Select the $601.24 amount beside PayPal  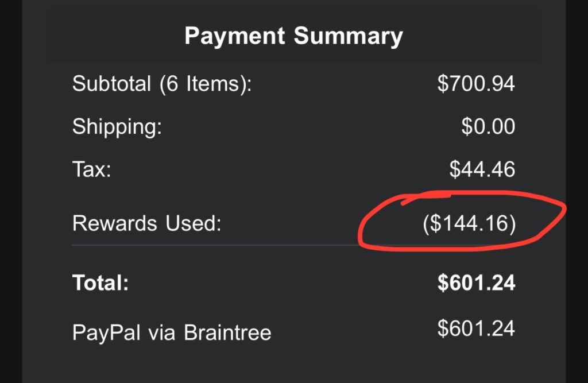[476, 328]
